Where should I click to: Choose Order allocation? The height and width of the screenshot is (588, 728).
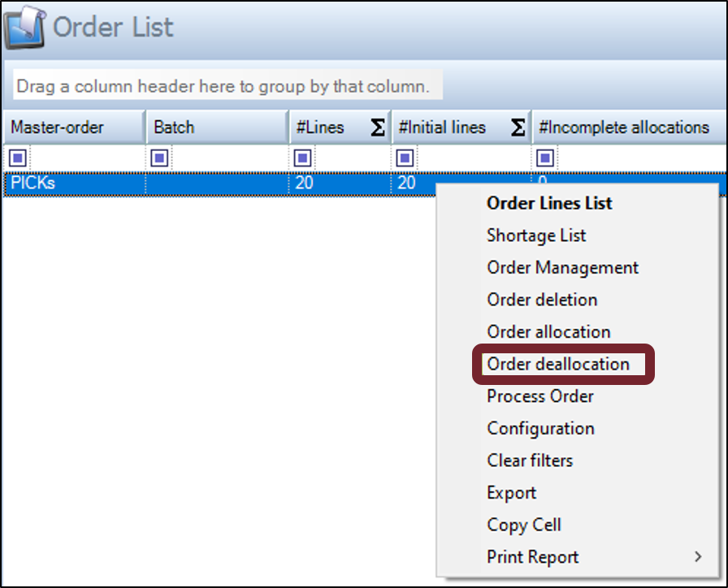[548, 331]
